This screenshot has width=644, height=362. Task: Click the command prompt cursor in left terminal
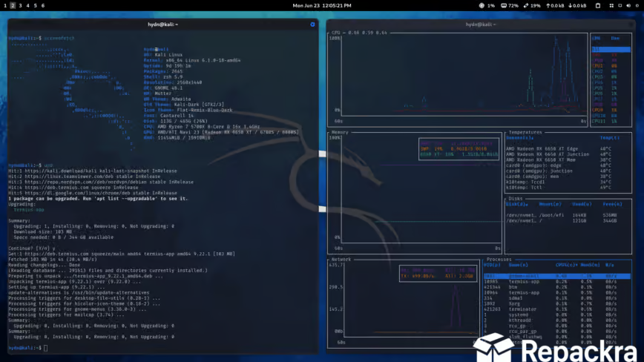pyautogui.click(x=45, y=348)
